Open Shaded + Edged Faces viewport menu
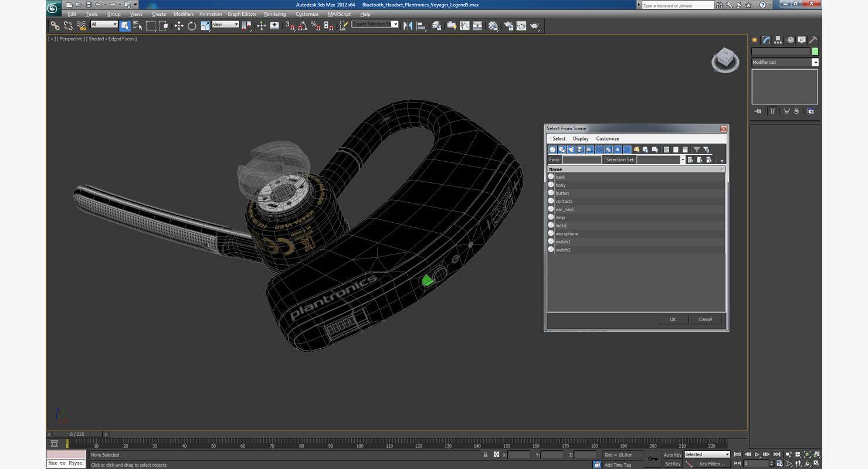This screenshot has height=469, width=868. click(111, 39)
